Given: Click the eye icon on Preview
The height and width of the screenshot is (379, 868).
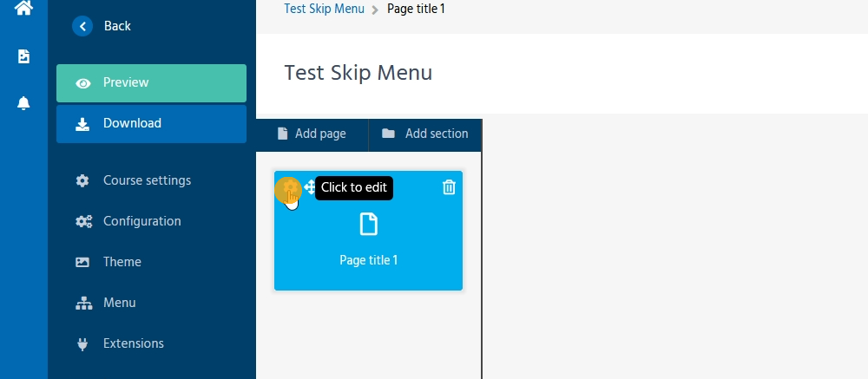Looking at the screenshot, I should point(83,83).
